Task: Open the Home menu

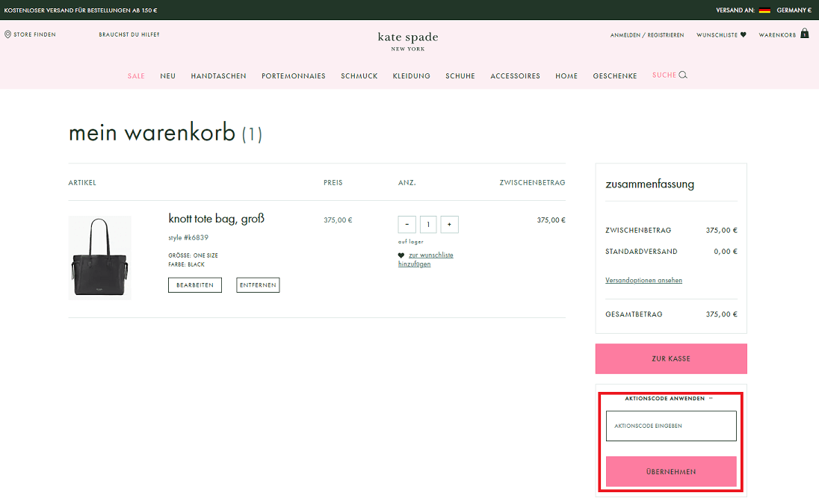Action: 566,76
